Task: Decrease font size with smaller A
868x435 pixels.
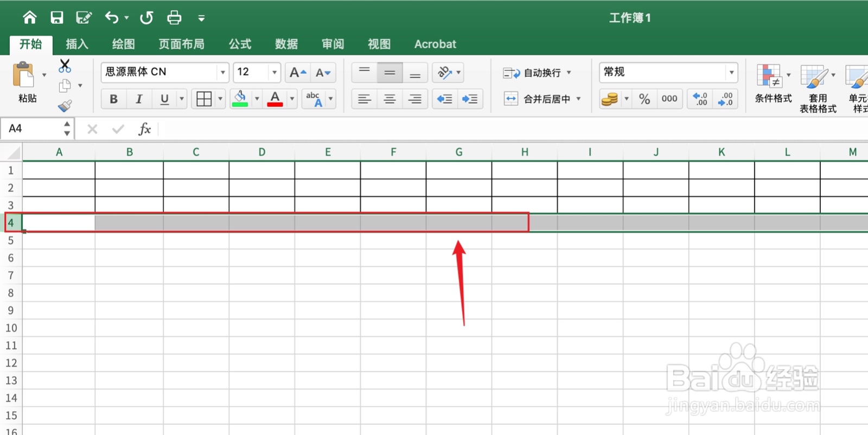Action: pos(323,72)
